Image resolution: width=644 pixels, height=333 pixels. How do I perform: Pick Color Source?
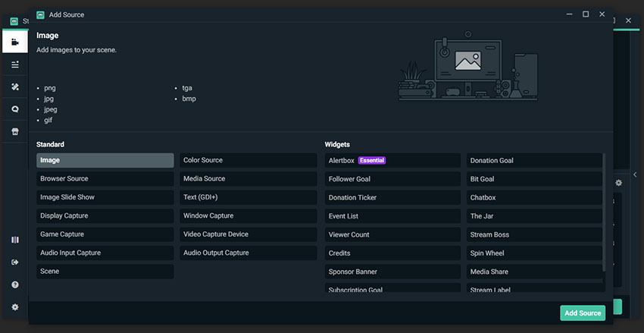click(248, 160)
